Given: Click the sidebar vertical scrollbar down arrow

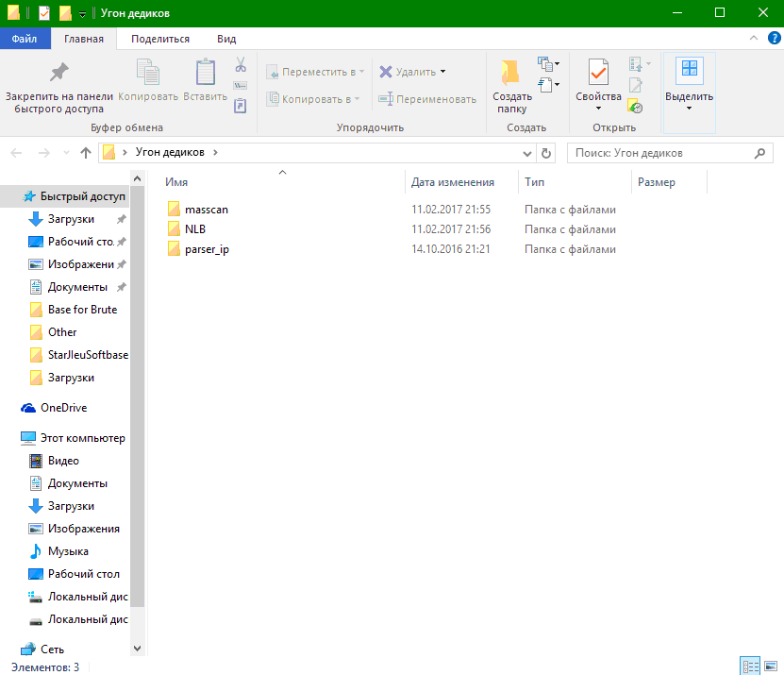Looking at the screenshot, I should click(138, 649).
